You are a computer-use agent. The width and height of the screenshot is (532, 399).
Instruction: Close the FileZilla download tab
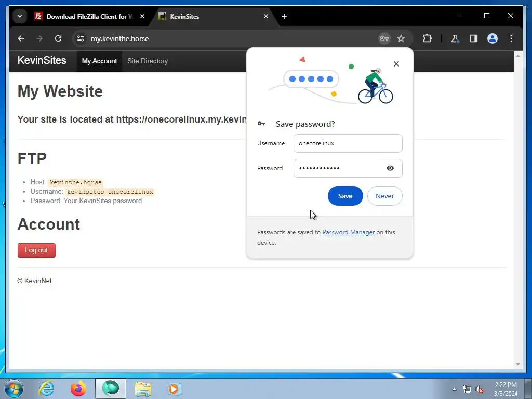click(x=142, y=16)
